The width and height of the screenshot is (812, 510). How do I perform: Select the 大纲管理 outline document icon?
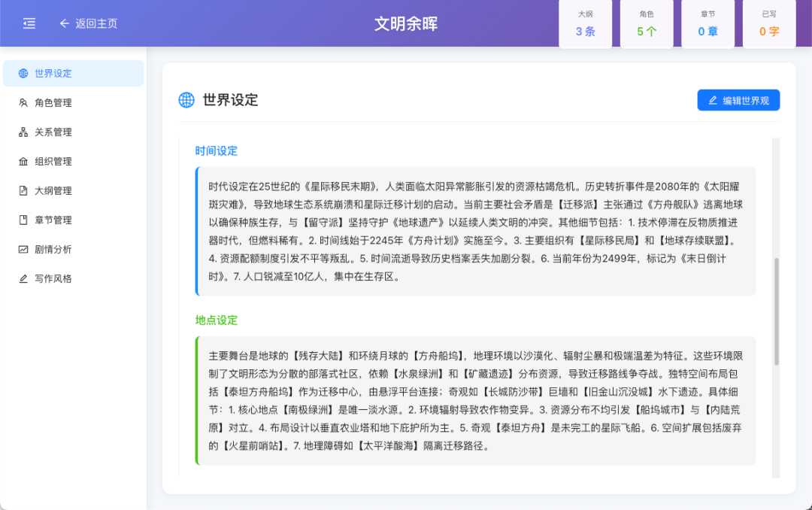coord(23,190)
